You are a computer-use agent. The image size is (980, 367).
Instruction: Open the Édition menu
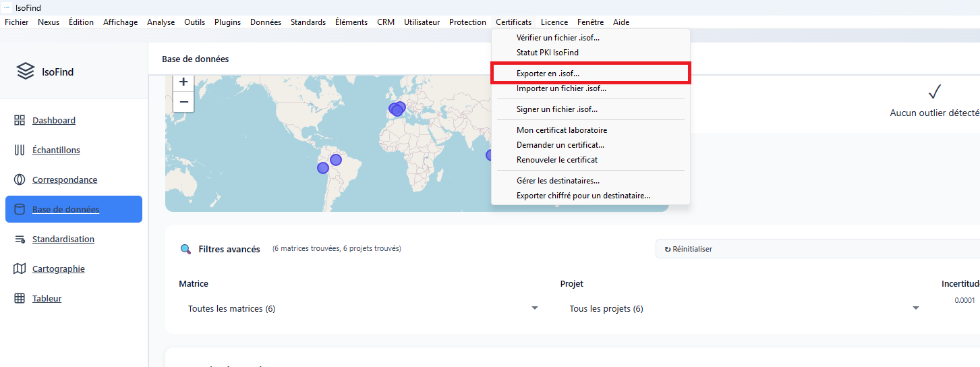point(81,22)
